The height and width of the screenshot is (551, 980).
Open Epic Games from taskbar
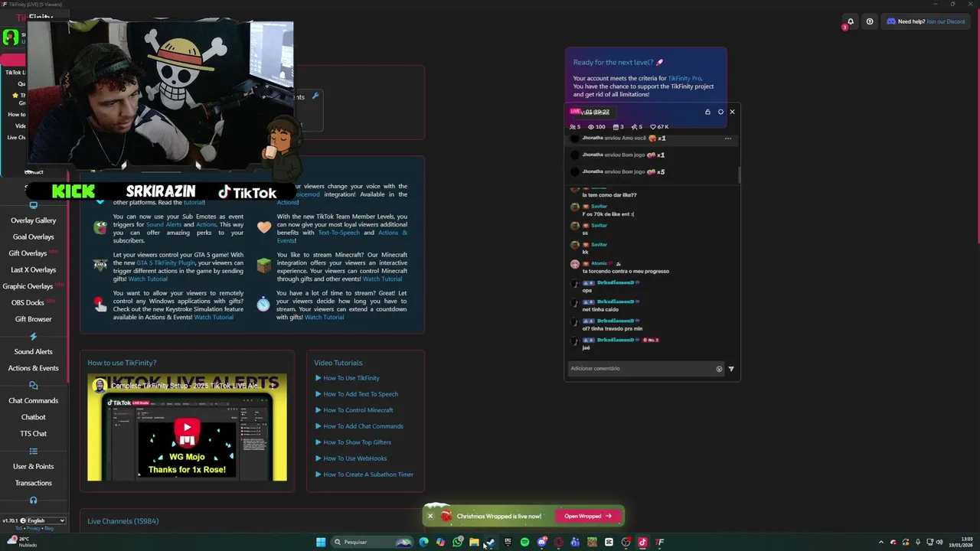pyautogui.click(x=508, y=542)
